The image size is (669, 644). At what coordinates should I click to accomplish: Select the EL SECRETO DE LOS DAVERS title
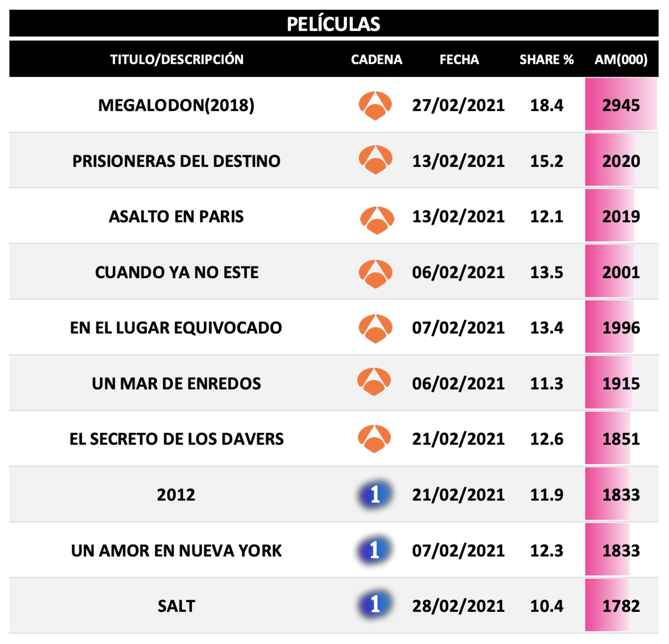pyautogui.click(x=177, y=439)
